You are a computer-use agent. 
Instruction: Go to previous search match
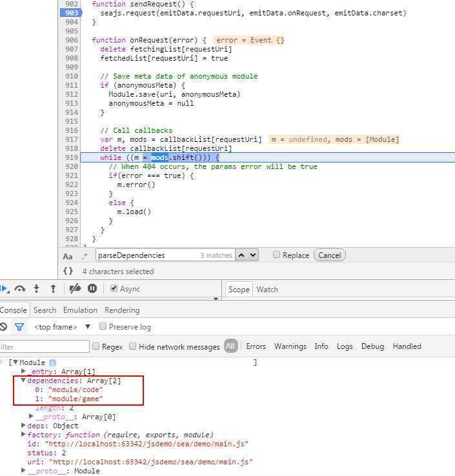coord(241,255)
